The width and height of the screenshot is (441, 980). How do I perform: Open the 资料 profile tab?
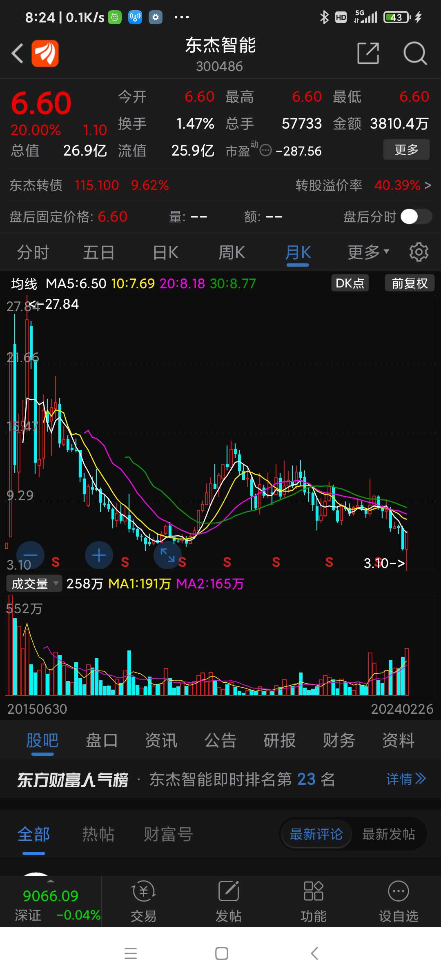[x=399, y=741]
